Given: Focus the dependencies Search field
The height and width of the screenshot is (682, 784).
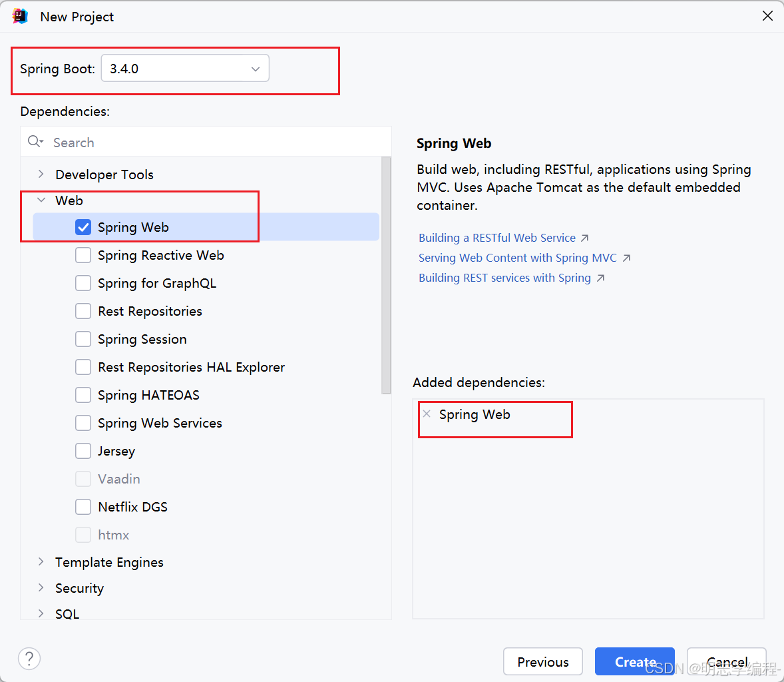Looking at the screenshot, I should [213, 142].
